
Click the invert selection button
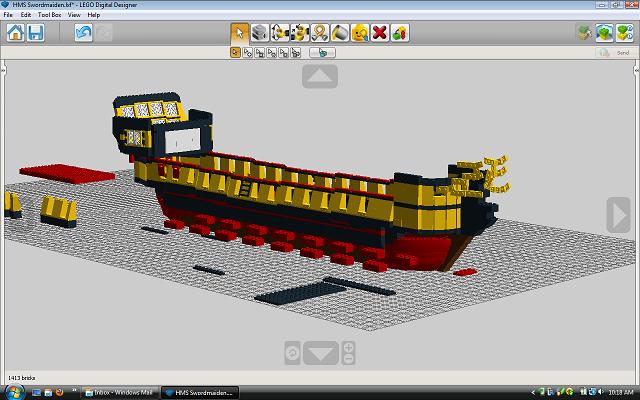(322, 53)
